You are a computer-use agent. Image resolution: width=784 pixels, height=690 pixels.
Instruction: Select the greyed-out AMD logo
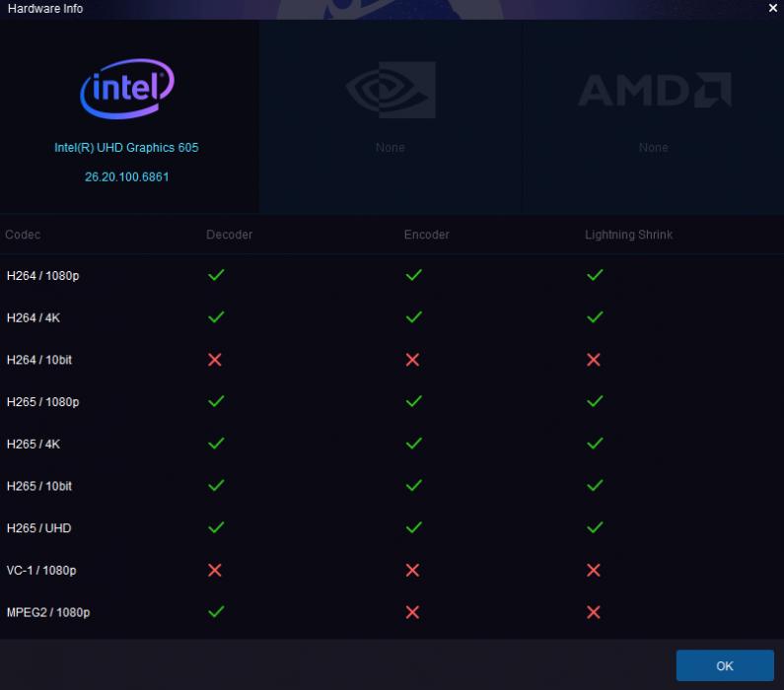pyautogui.click(x=655, y=90)
